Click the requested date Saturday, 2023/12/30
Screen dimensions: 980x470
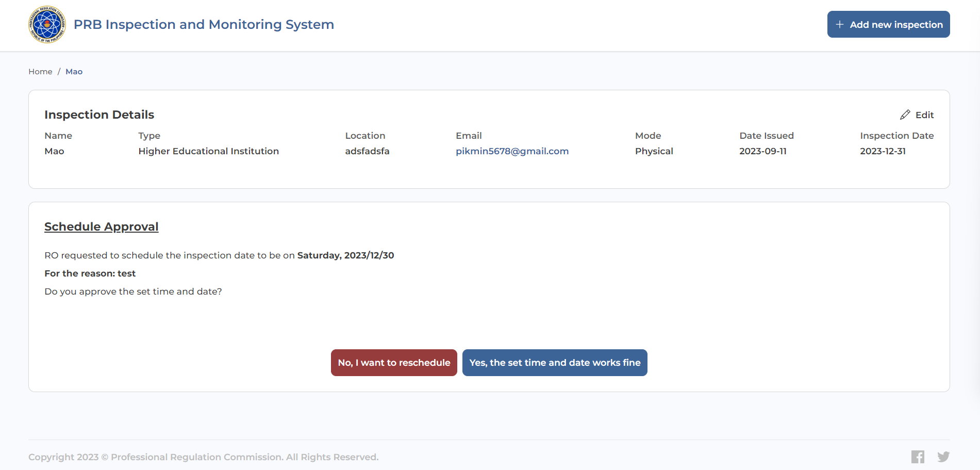click(345, 255)
